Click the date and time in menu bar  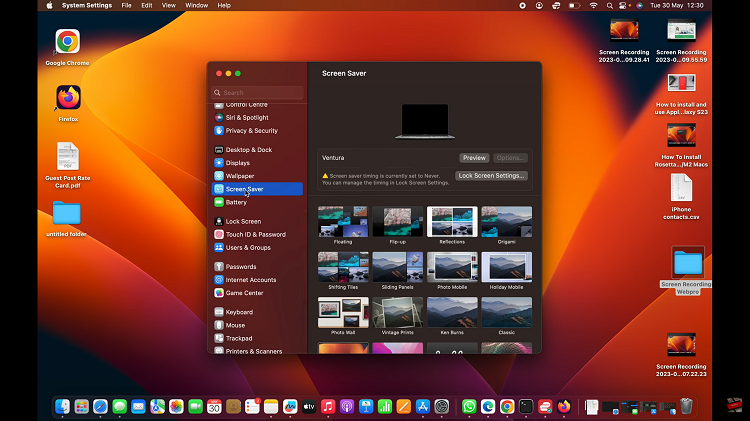coord(677,5)
